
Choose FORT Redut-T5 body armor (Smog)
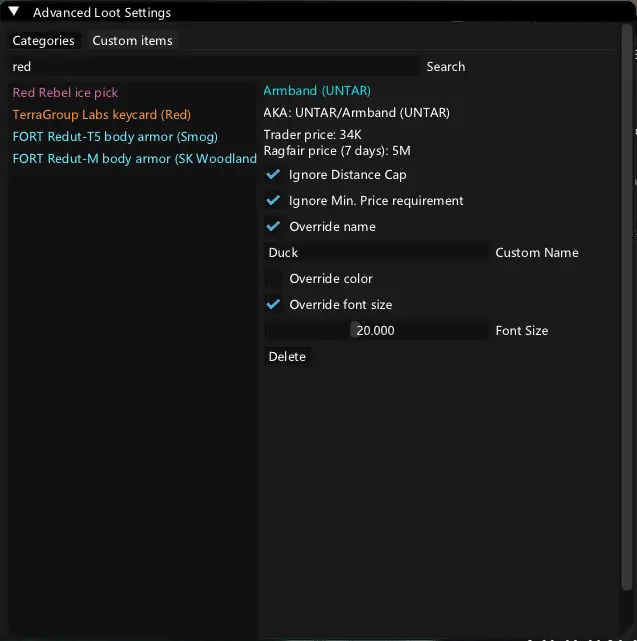[x=115, y=137]
